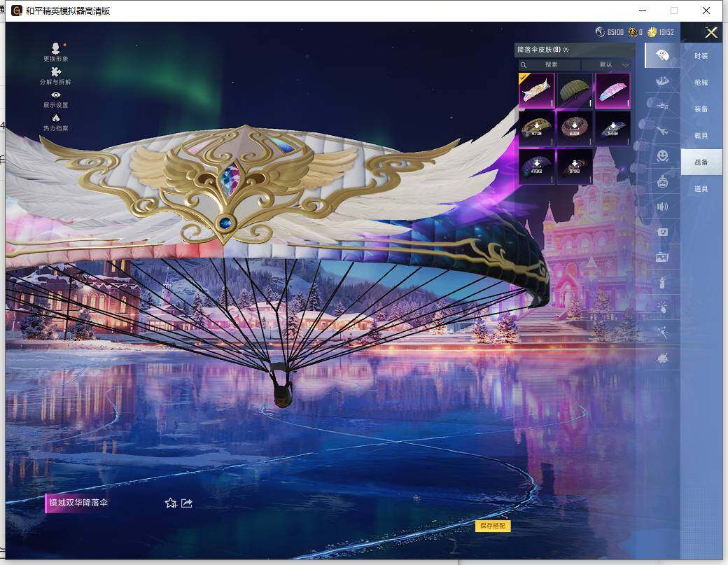Switch to the 装备 tab
728x565 pixels.
(701, 109)
